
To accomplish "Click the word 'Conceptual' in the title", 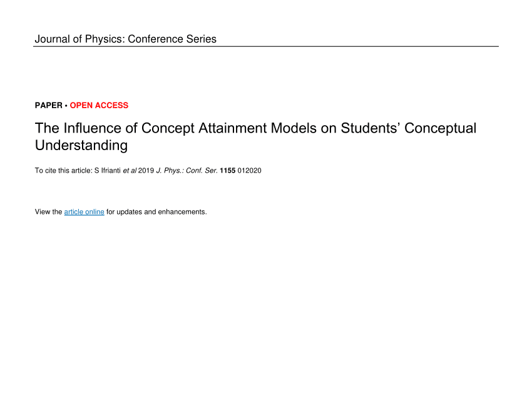I will click(x=441, y=128).
